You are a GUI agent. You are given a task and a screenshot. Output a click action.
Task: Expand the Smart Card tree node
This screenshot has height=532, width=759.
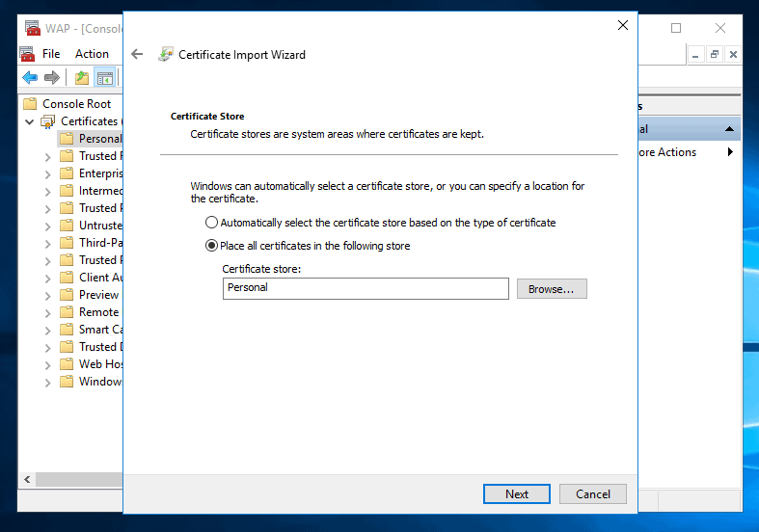(47, 331)
